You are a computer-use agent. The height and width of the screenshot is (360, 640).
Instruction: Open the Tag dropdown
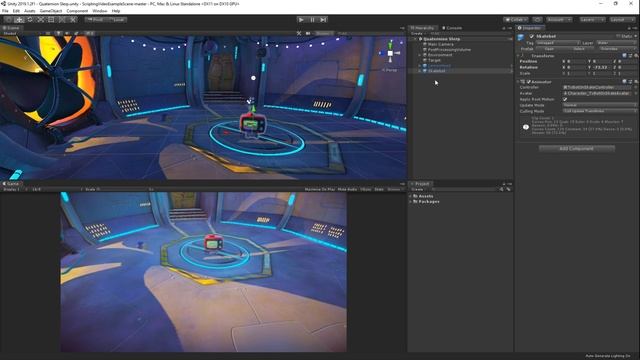click(558, 42)
